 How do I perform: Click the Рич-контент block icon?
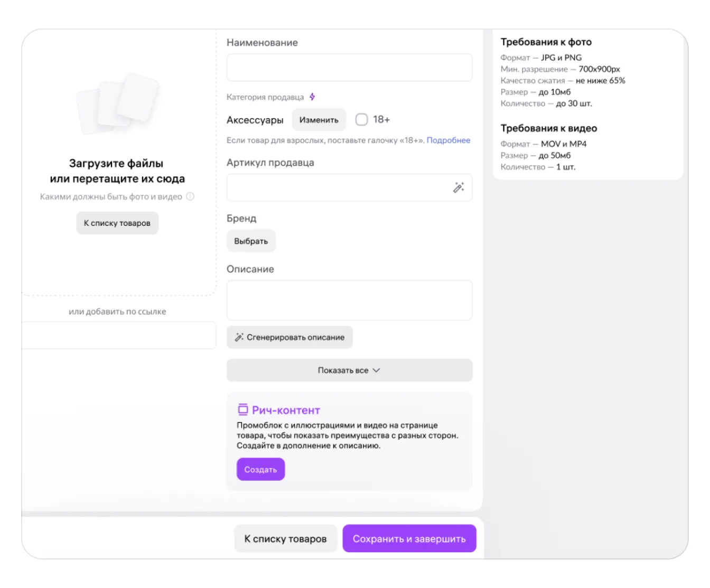click(242, 410)
